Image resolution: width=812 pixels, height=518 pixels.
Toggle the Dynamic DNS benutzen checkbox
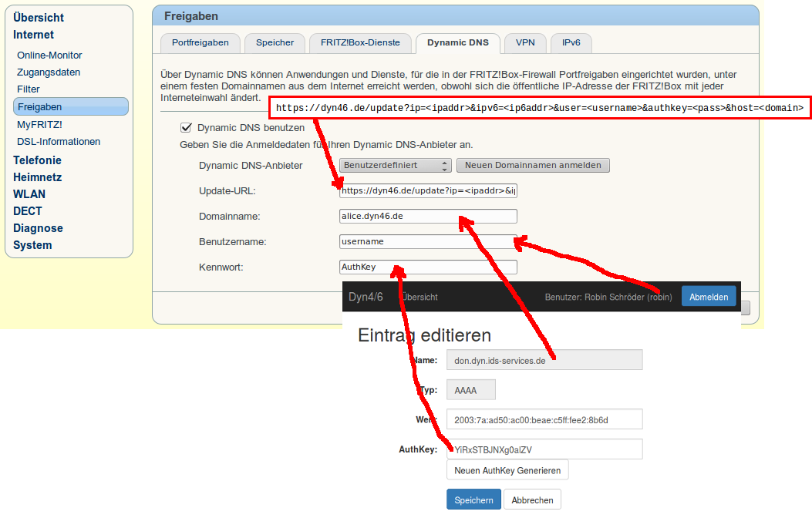click(186, 128)
